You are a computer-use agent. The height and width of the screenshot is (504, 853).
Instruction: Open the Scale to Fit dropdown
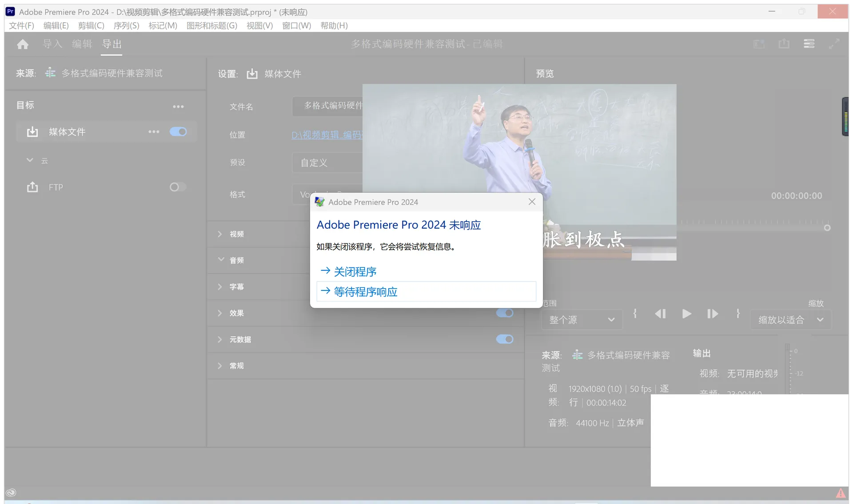(x=791, y=320)
